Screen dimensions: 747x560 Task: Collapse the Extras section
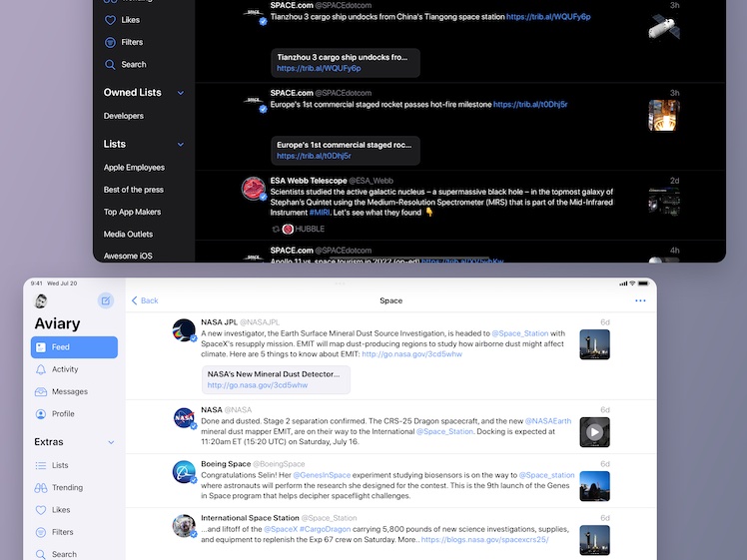111,442
